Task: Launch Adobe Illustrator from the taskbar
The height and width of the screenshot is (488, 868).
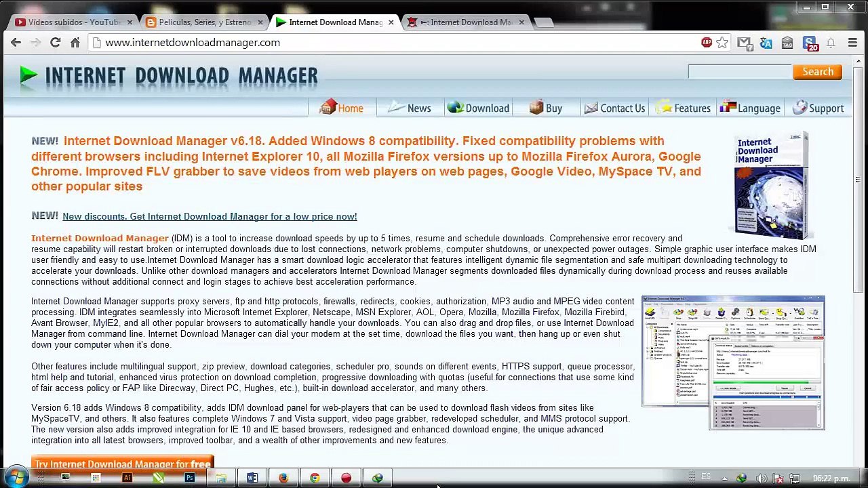Action: [x=127, y=478]
